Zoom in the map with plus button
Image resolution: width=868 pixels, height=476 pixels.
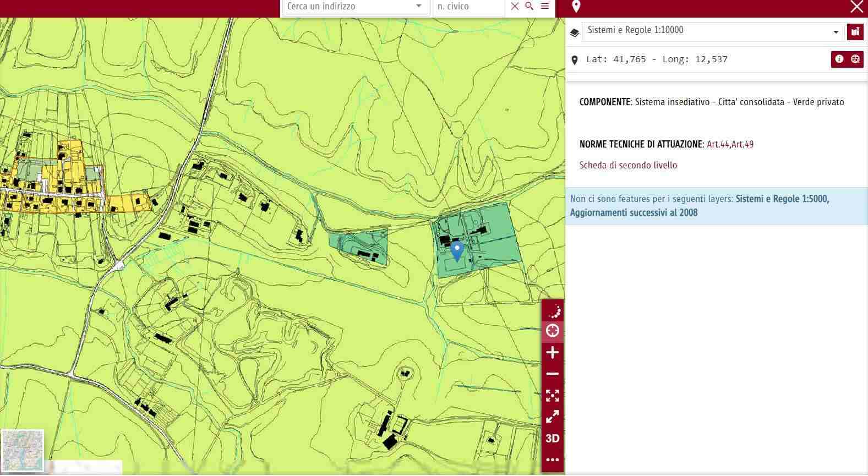(x=553, y=353)
